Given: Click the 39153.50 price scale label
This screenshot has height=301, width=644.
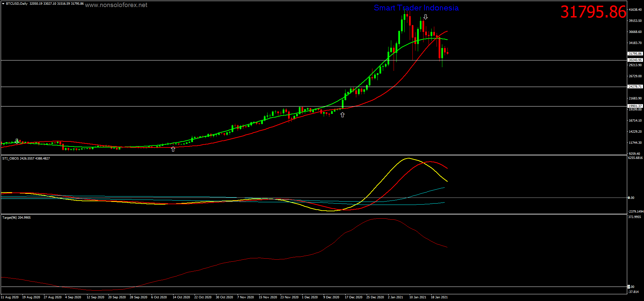Looking at the screenshot, I should tap(635, 21).
